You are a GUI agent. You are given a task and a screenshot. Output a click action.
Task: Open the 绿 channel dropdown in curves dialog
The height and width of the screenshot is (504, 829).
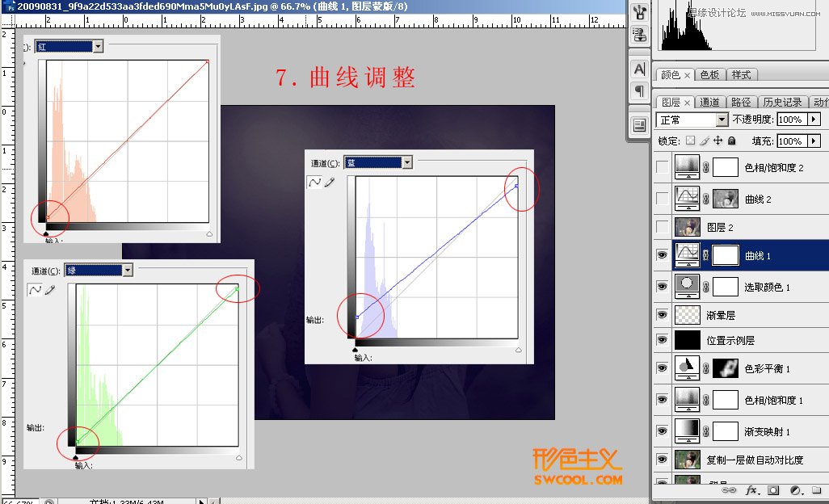tap(128, 271)
